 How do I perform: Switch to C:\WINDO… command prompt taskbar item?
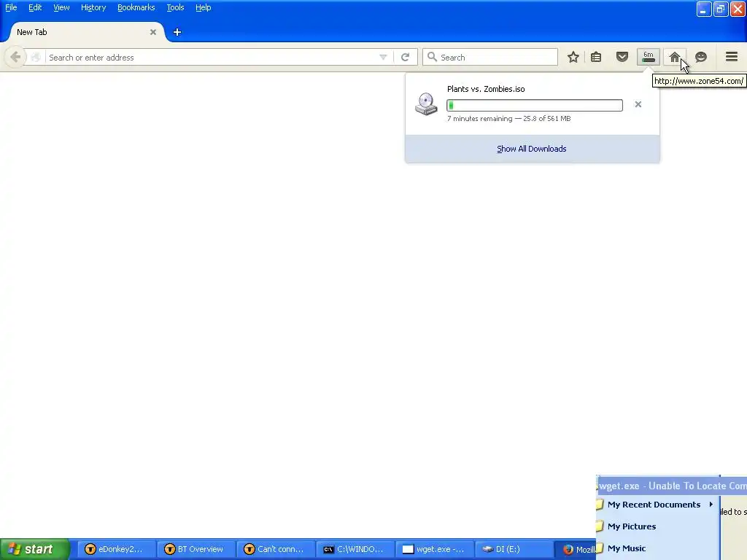tap(354, 549)
